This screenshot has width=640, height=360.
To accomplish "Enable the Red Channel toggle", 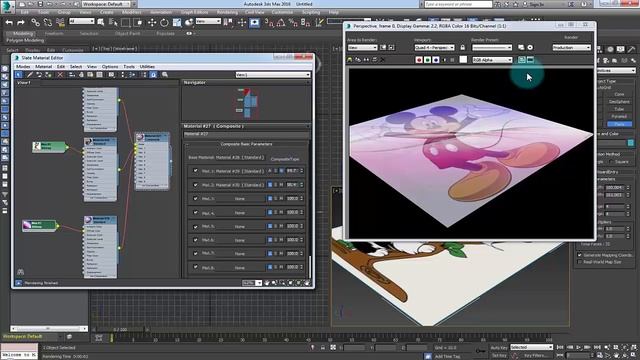I will point(419,60).
